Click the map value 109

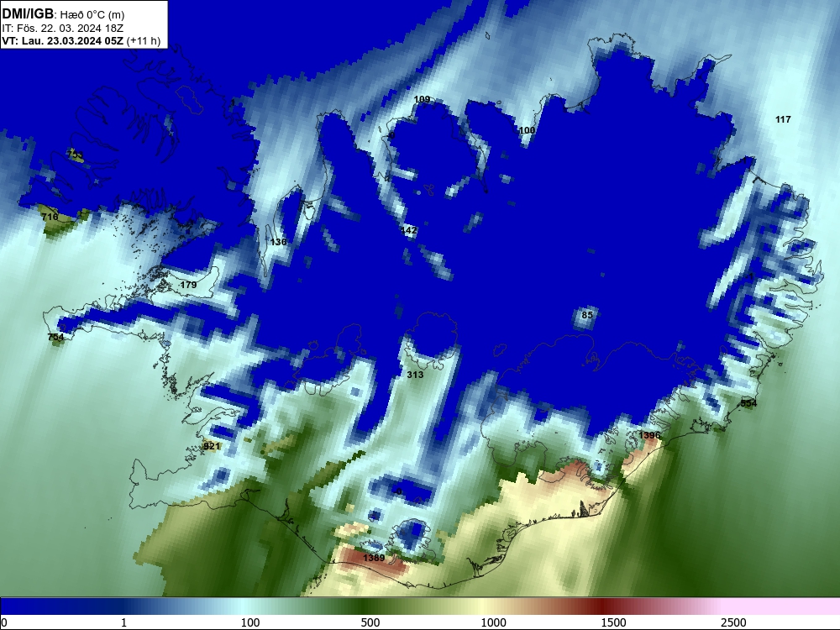[x=423, y=99]
